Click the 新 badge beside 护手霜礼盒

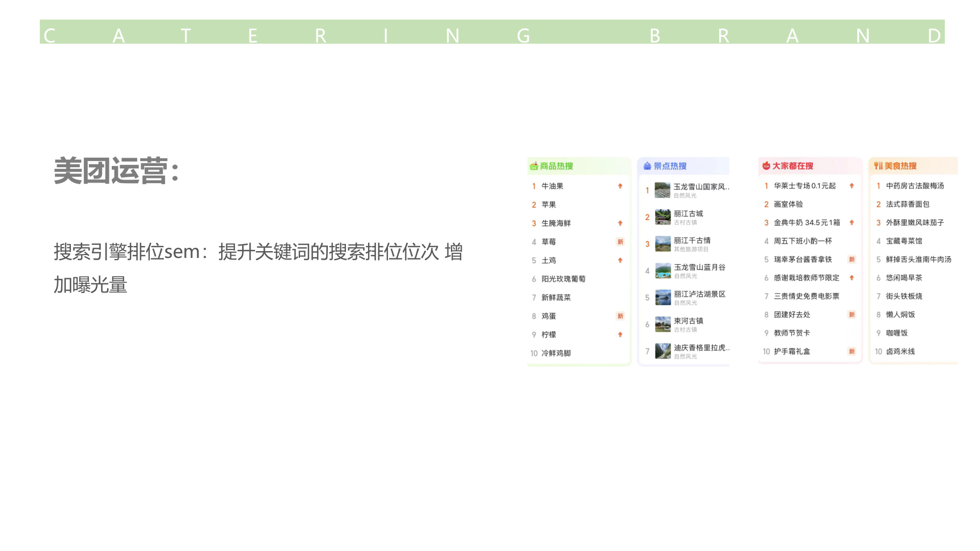852,351
